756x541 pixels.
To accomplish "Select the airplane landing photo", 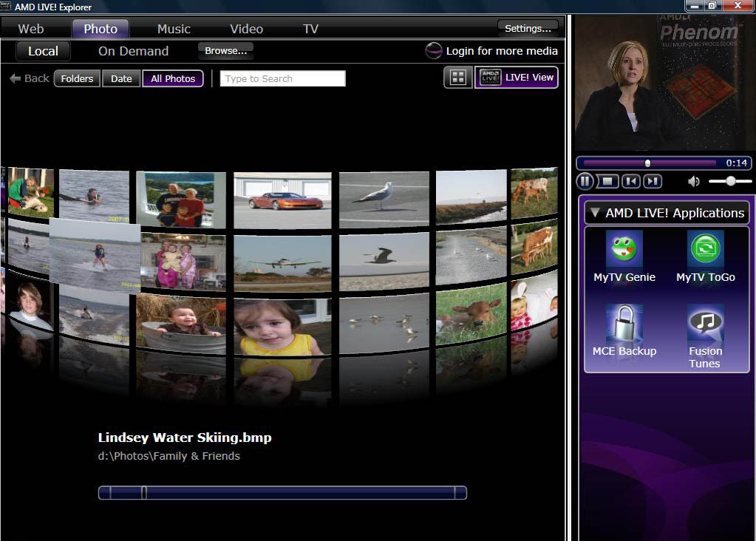I will pyautogui.click(x=282, y=263).
